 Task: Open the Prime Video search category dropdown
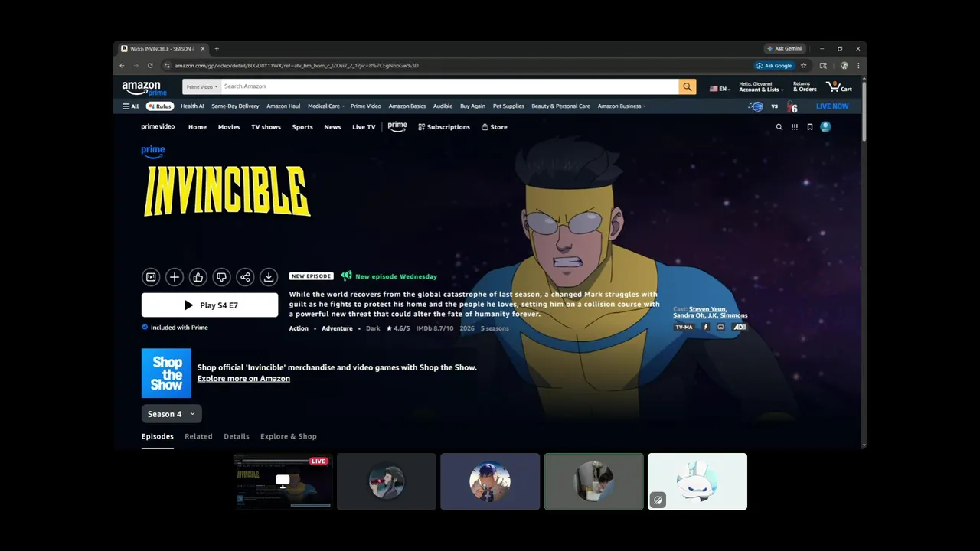202,86
